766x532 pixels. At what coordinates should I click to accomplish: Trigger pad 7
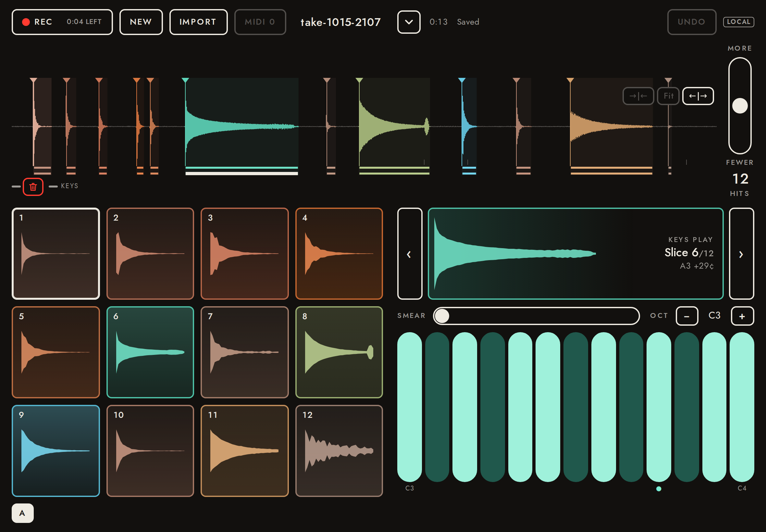(244, 352)
